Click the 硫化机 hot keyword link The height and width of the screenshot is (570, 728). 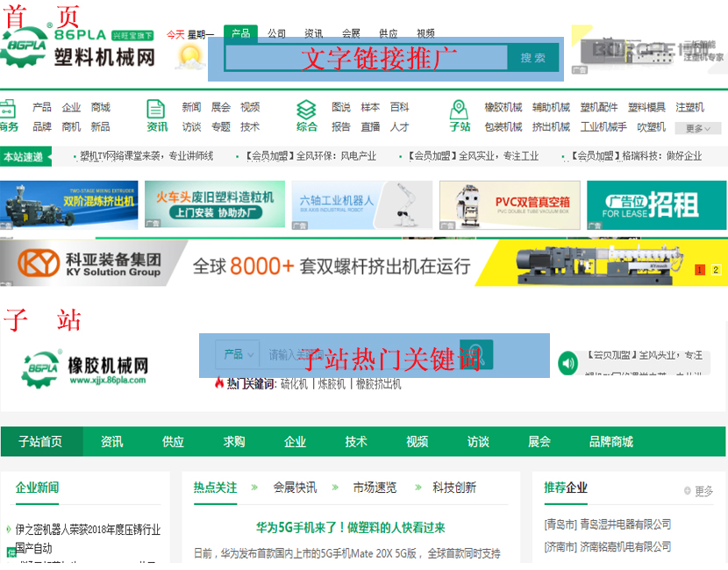pos(293,384)
